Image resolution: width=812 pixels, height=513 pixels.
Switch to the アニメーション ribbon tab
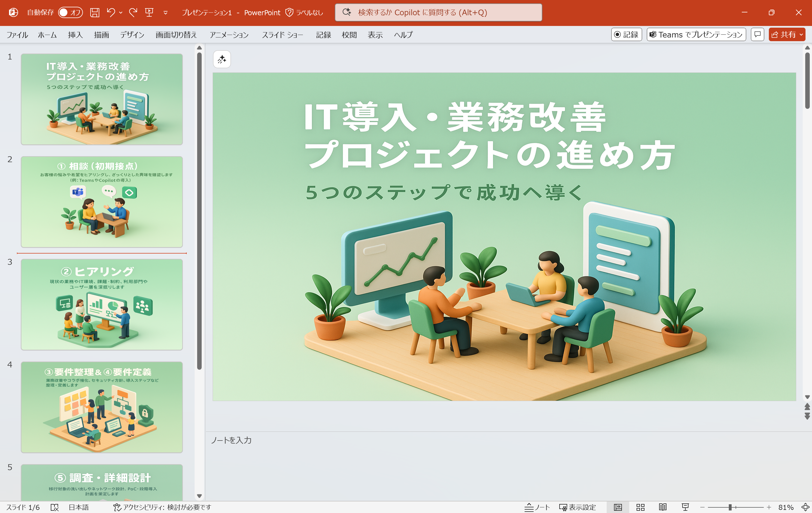tap(229, 34)
